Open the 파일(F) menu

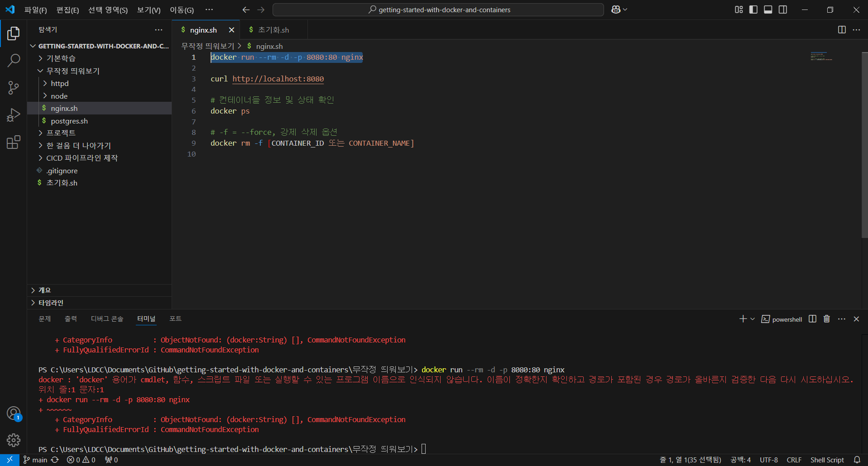35,10
